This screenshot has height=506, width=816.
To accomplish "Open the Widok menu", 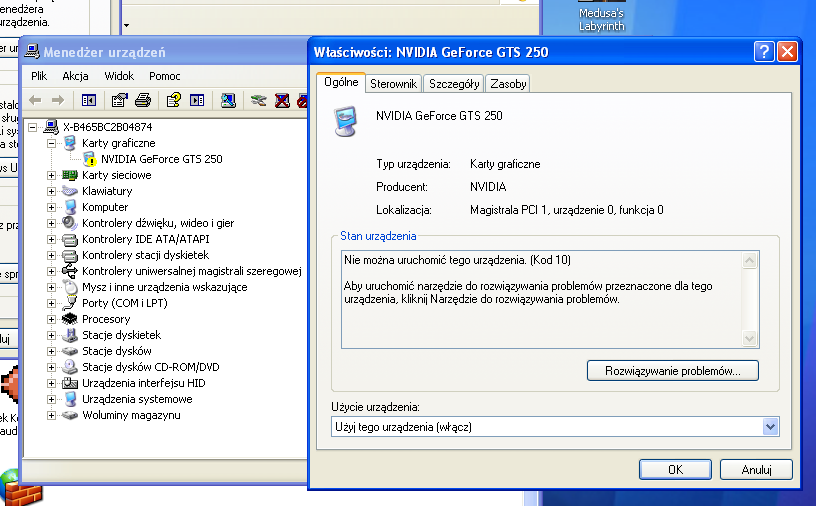I will 119,76.
